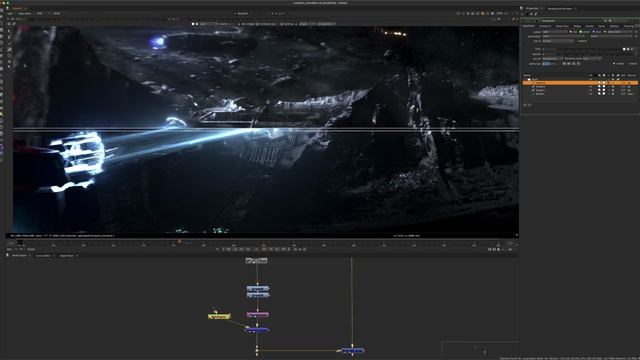
Task: Toggle the red channel checkbox
Action: point(571,31)
